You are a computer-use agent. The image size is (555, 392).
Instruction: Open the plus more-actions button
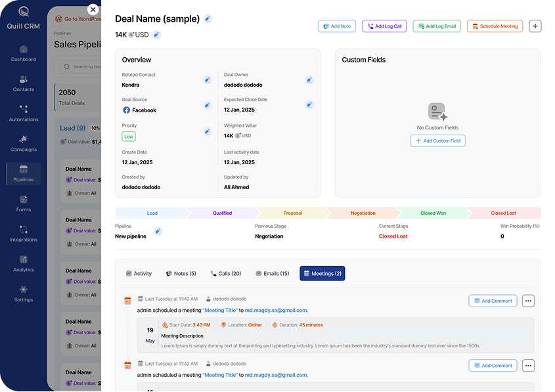535,26
